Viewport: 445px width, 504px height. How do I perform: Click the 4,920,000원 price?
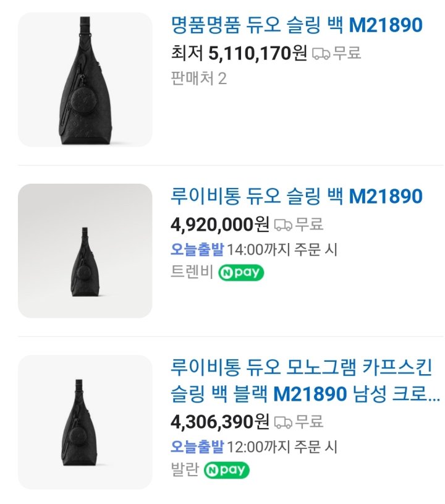click(219, 224)
